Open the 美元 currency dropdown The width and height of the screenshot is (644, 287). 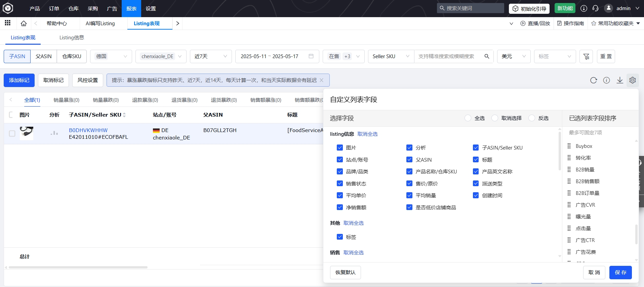[514, 56]
